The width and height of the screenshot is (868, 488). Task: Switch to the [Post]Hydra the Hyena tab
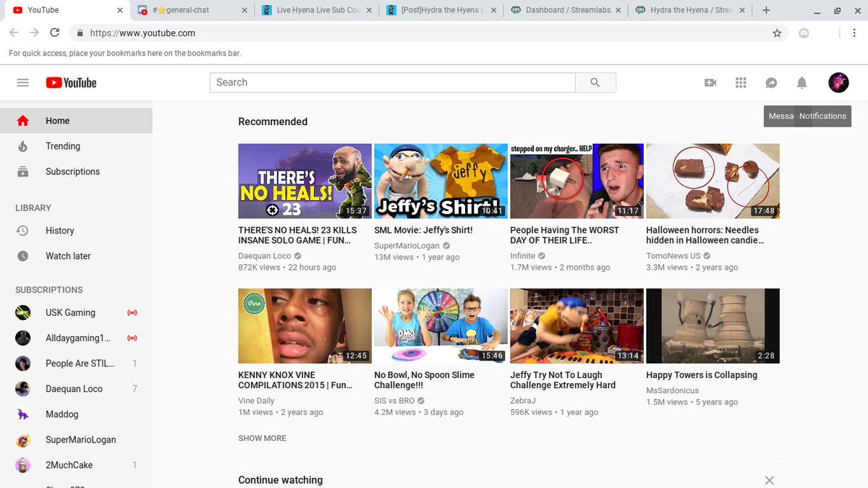(x=441, y=10)
